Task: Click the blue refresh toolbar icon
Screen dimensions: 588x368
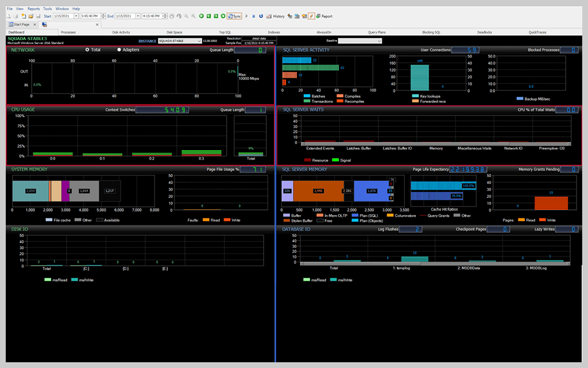Action: tap(261, 16)
